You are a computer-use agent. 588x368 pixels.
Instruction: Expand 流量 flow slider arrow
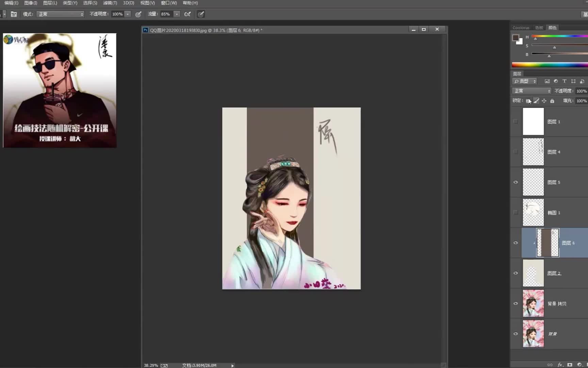tap(177, 14)
